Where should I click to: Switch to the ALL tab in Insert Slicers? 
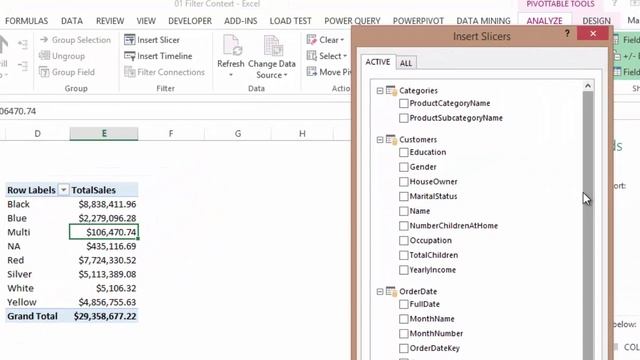pyautogui.click(x=406, y=63)
